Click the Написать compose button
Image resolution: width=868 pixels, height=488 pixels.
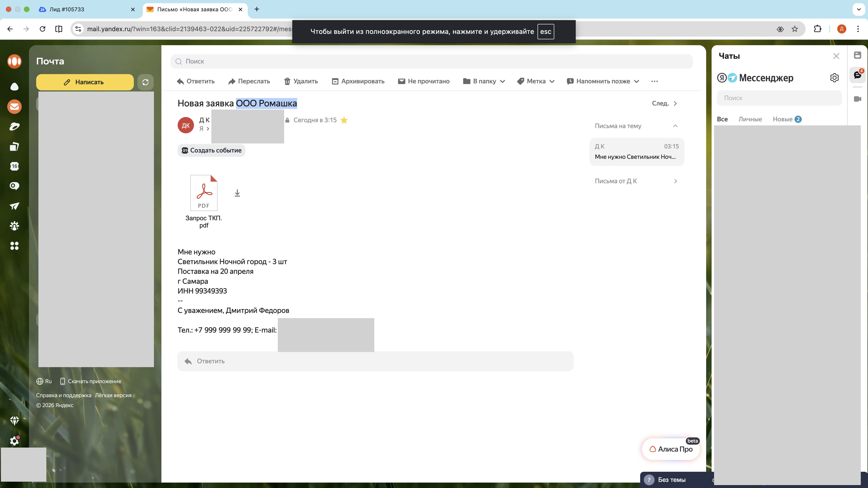coord(85,82)
